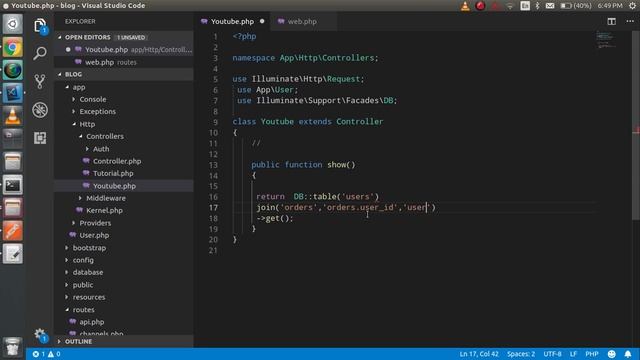Viewport: 640px width, 360px height.
Task: Open Controller.php in the file tree
Action: coord(117,161)
